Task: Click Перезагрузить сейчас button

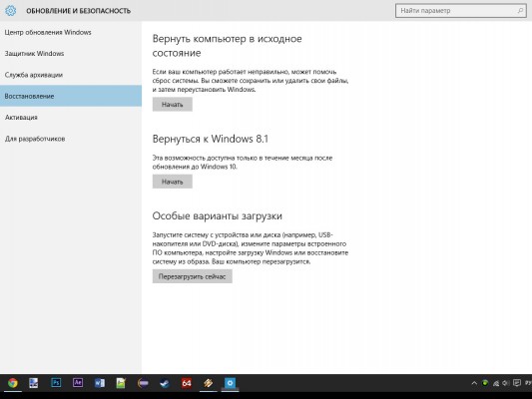Action: click(x=192, y=276)
